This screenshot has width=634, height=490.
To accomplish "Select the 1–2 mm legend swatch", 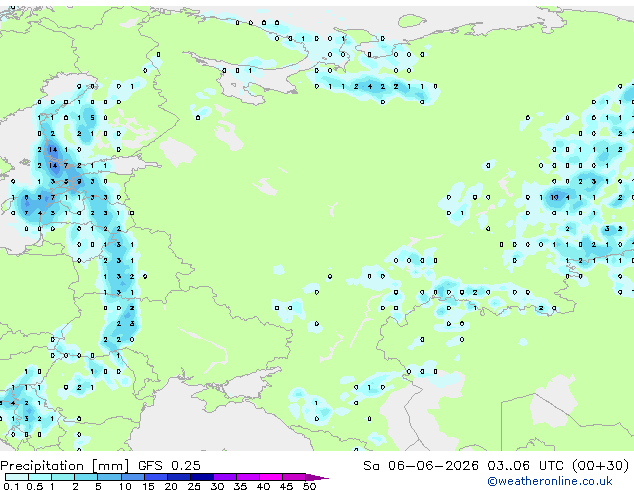I will [x=63, y=477].
